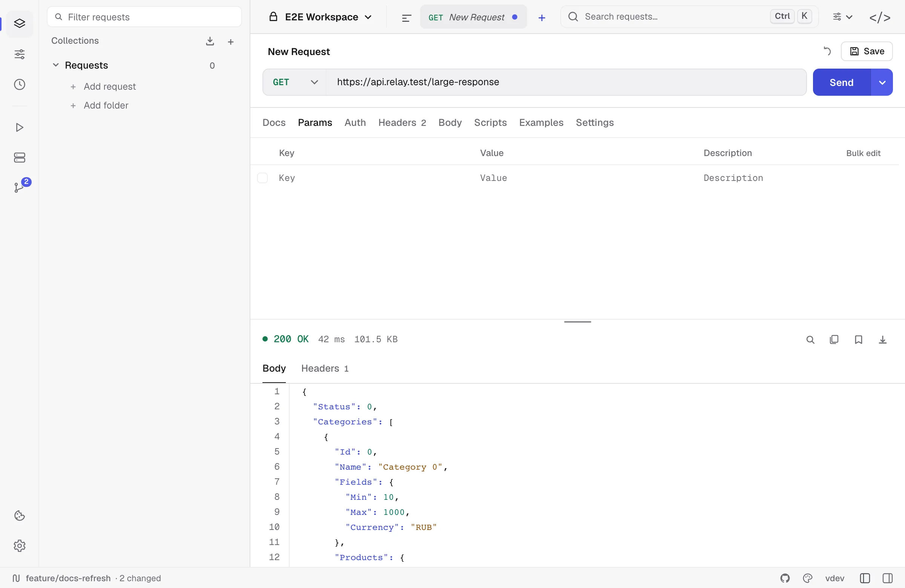Open the E2E Workspace dropdown
Screen dimensions: 905x588
point(321,17)
